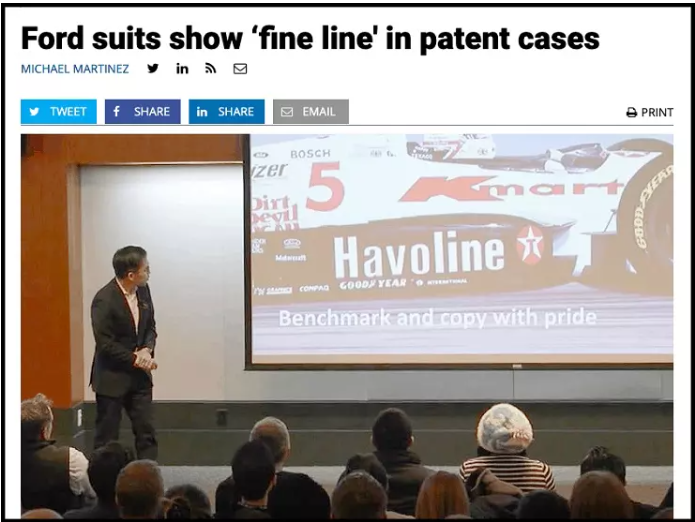695x522 pixels.
Task: Click the article headline about Ford suits
Action: tap(310, 39)
